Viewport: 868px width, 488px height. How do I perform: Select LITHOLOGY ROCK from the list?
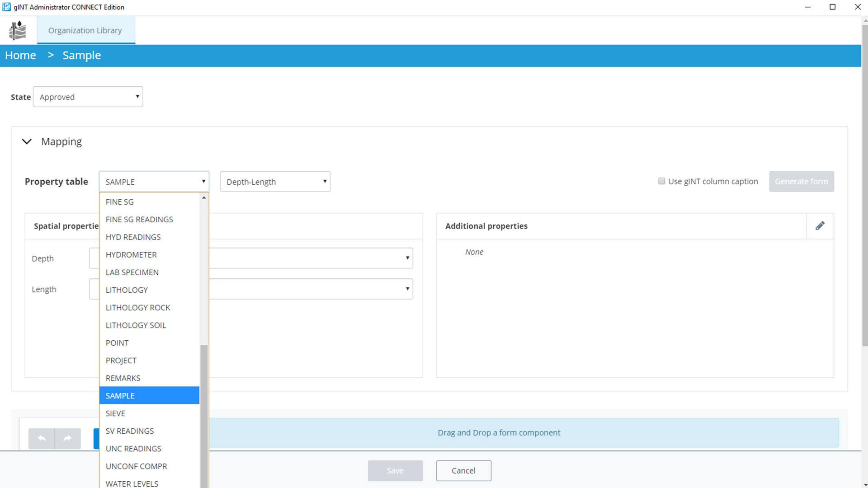138,308
